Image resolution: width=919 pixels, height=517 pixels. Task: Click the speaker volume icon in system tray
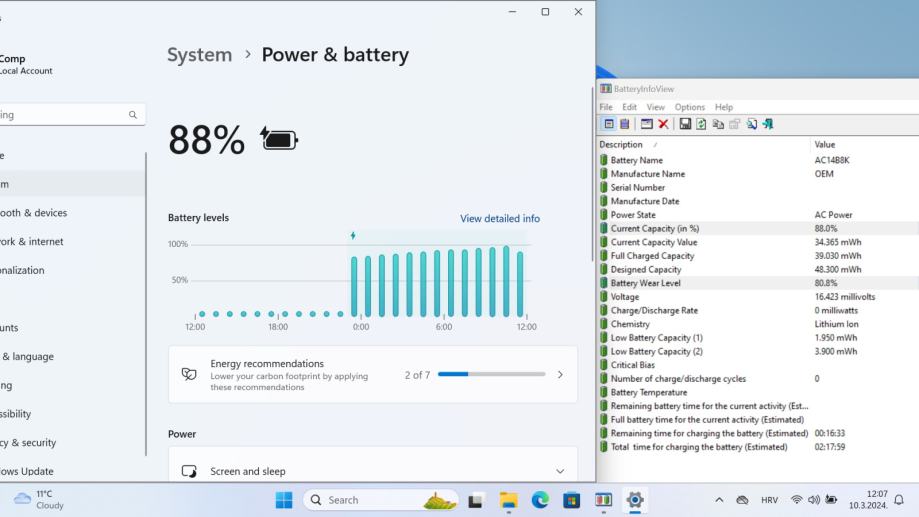[814, 500]
